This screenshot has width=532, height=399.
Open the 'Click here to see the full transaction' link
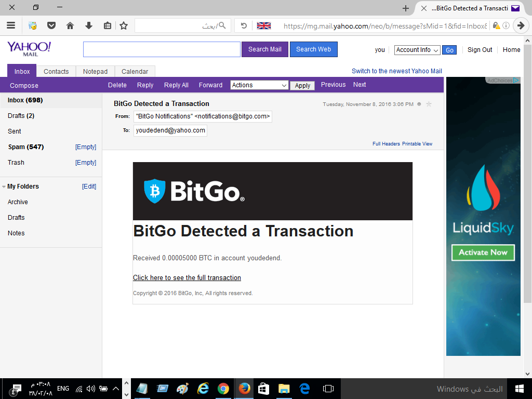[x=187, y=278]
